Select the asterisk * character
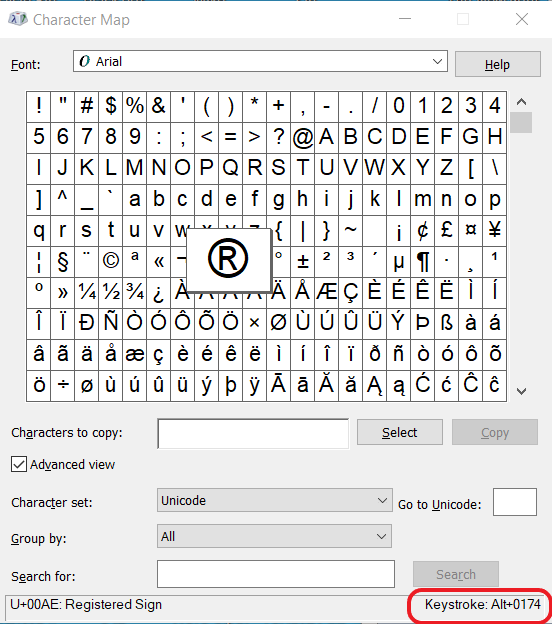 pyautogui.click(x=254, y=106)
